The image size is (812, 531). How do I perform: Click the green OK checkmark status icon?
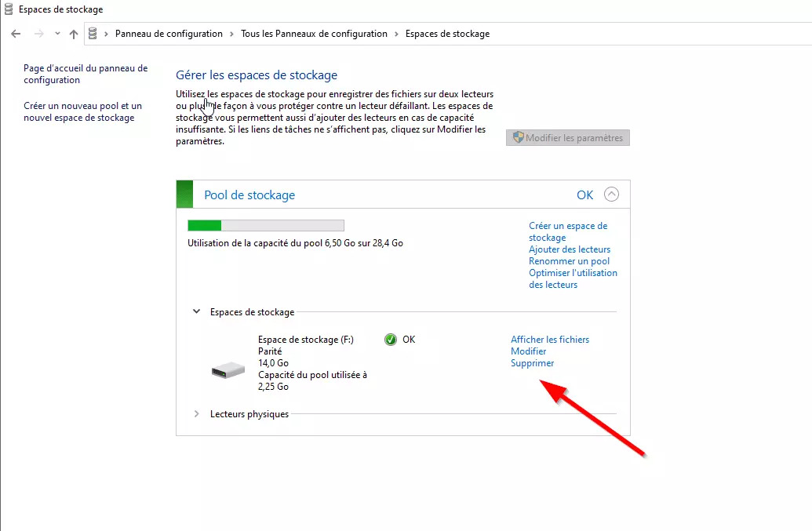pos(391,340)
